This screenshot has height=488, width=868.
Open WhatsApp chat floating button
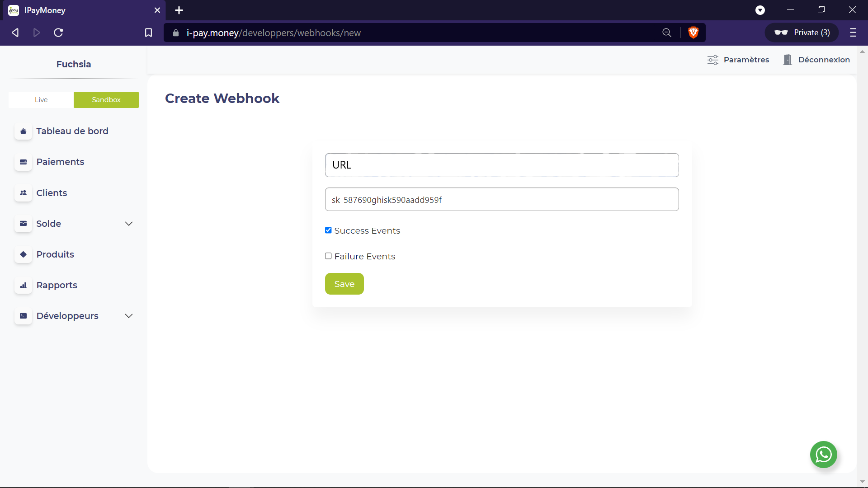823,454
